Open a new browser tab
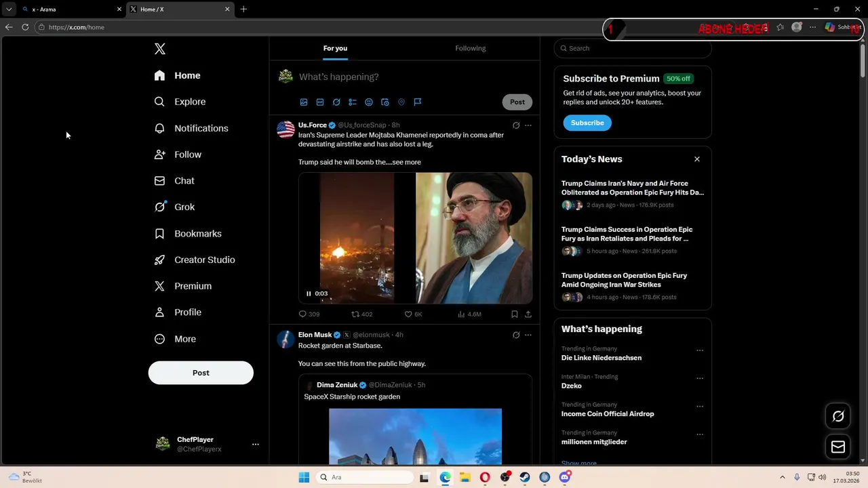This screenshot has height=488, width=868. click(243, 9)
